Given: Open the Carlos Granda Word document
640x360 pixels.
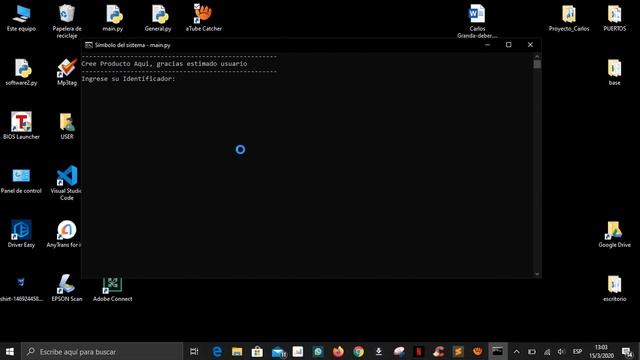Looking at the screenshot, I should tap(477, 21).
